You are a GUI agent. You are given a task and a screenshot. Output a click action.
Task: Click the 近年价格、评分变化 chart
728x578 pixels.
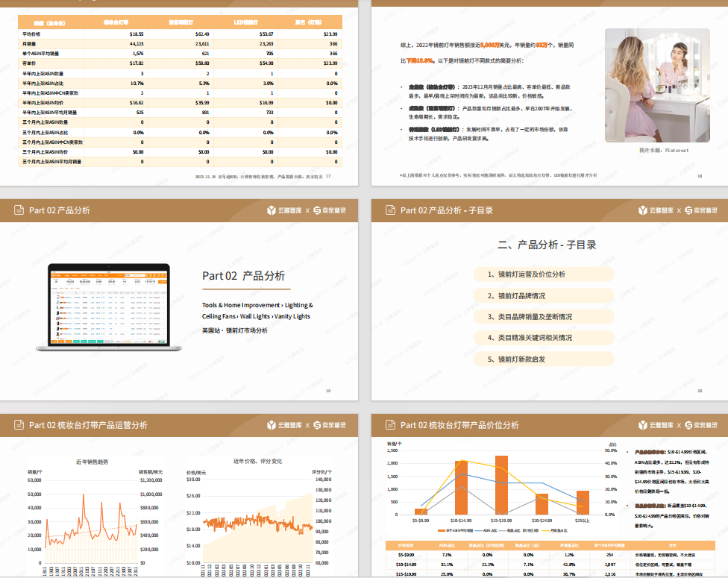[257, 518]
